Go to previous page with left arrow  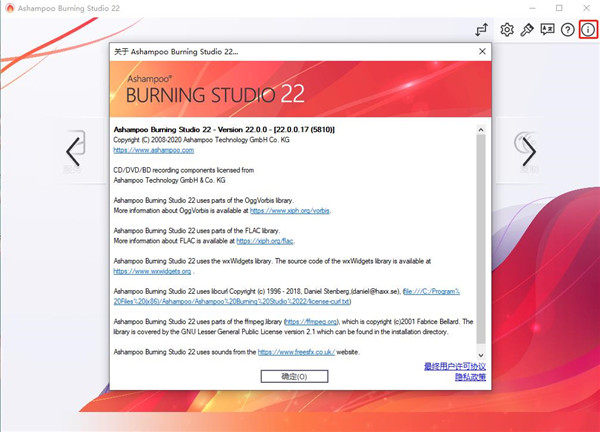coord(73,152)
